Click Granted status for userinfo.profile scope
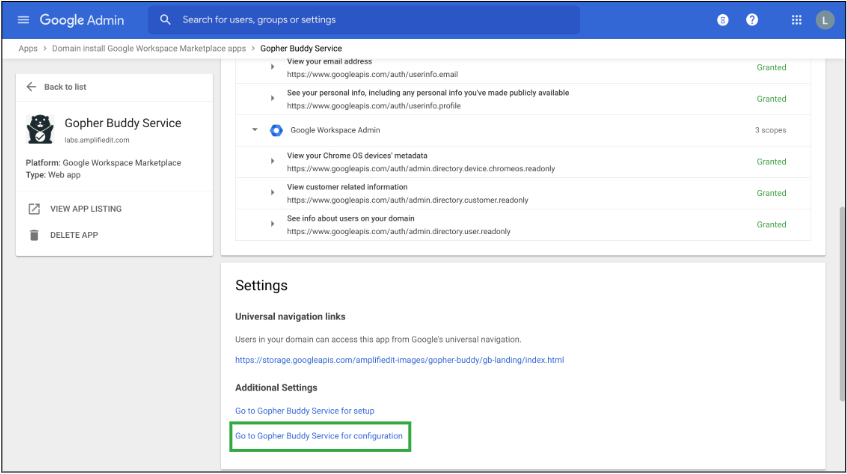Image resolution: width=847 pixels, height=474 pixels. (x=771, y=99)
